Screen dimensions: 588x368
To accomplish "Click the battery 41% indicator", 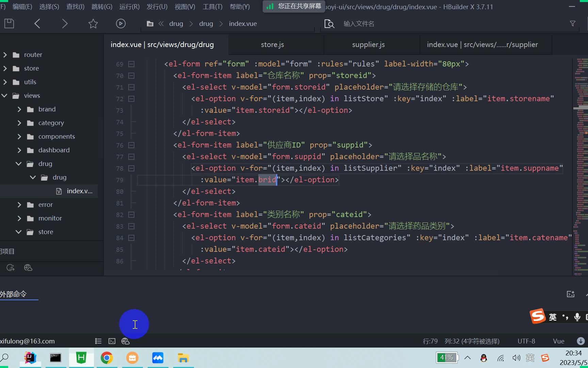I will click(447, 358).
